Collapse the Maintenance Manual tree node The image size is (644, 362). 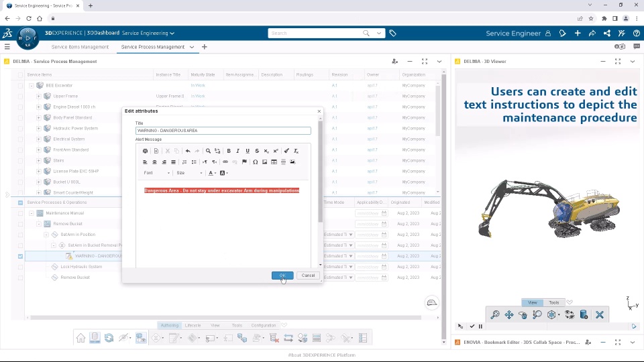point(32,213)
